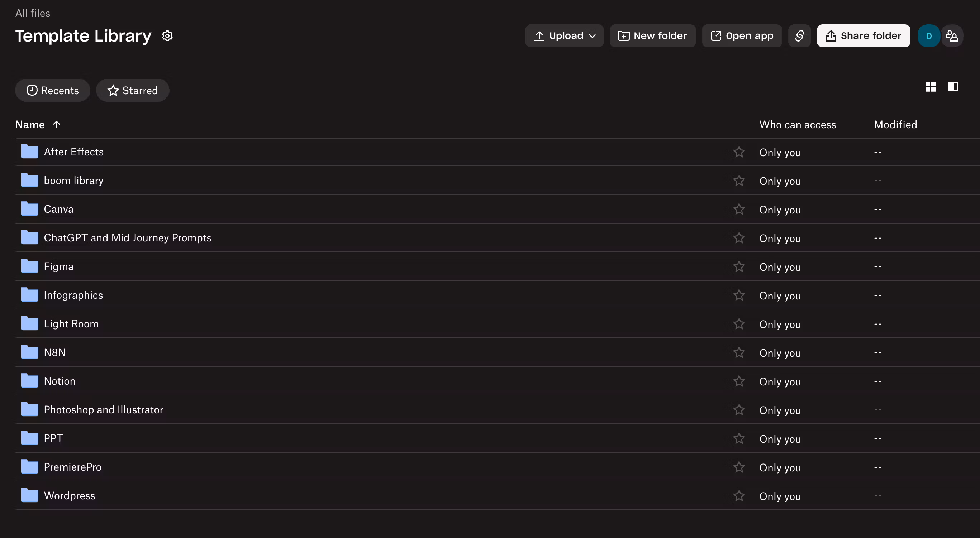Switch to grid view layout
Screen dimensions: 980x538
930,87
